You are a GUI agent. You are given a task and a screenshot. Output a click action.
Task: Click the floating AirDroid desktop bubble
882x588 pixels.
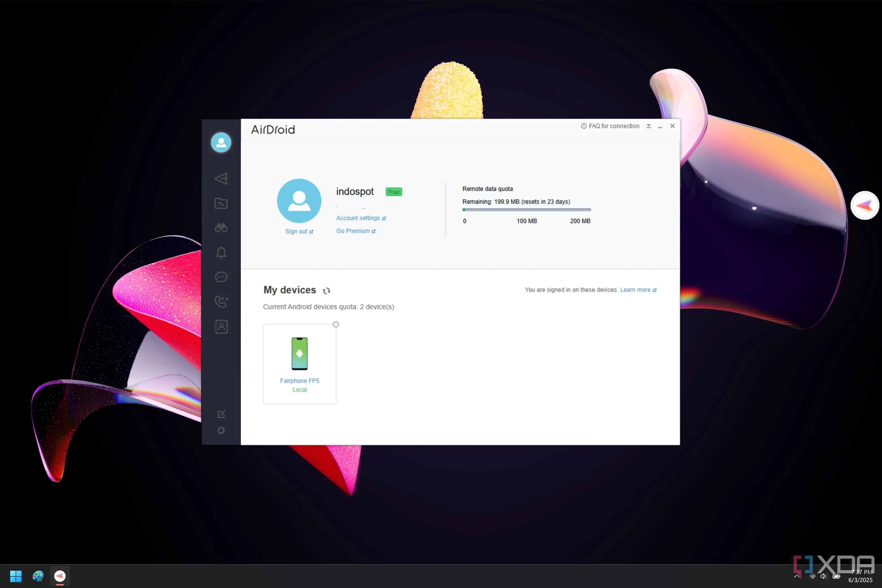coord(865,205)
